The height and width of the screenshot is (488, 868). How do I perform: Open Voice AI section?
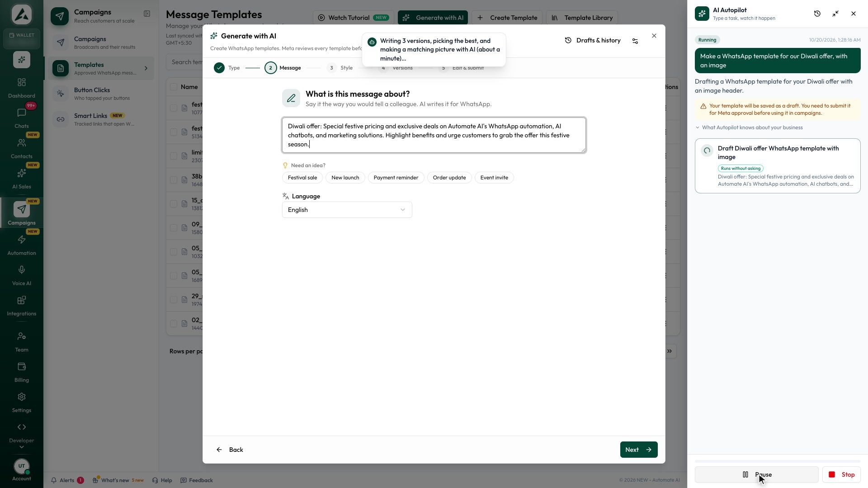[21, 275]
